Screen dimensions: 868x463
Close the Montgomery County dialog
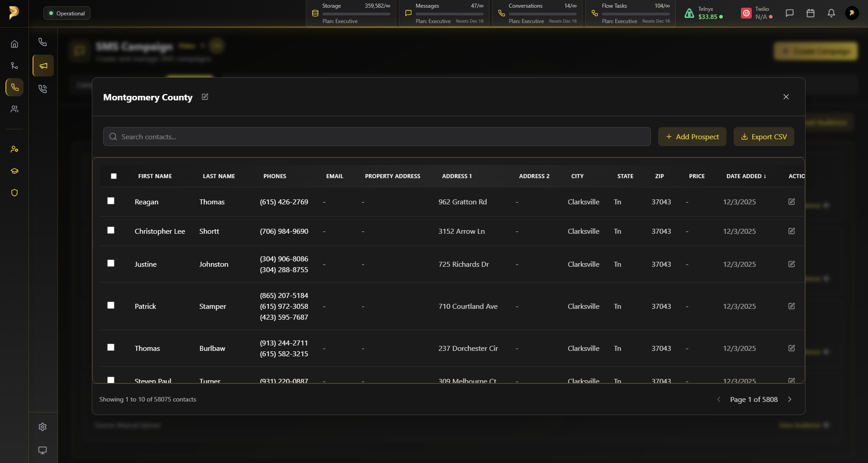786,97
